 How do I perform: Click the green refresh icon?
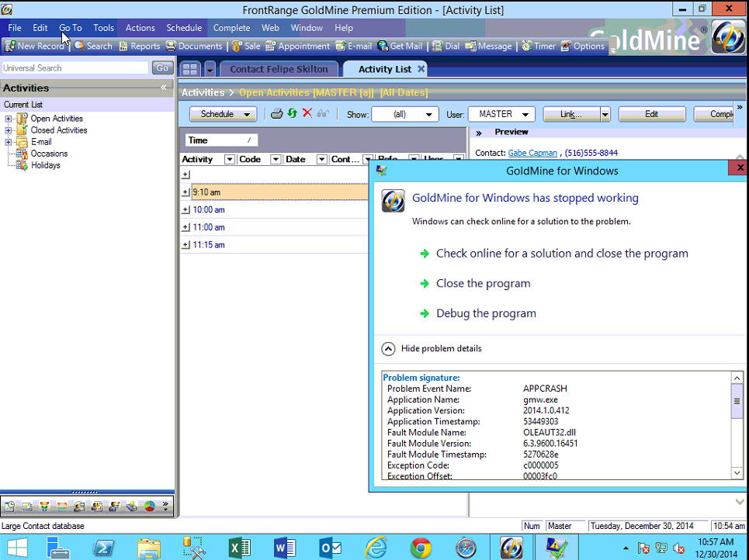(292, 113)
